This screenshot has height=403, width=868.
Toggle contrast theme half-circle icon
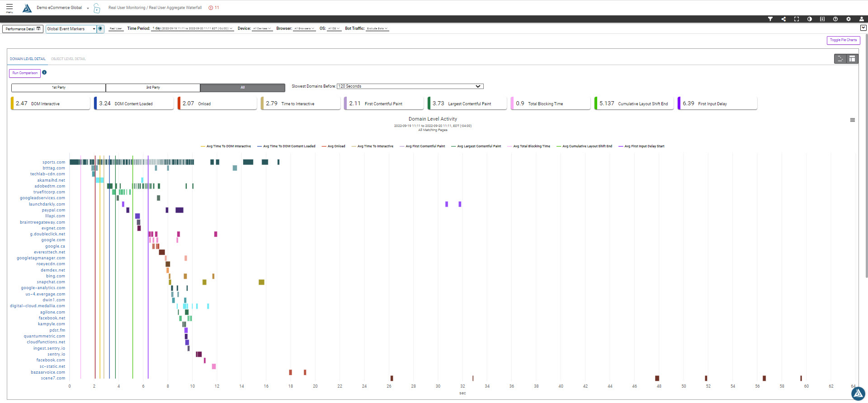[x=810, y=19]
